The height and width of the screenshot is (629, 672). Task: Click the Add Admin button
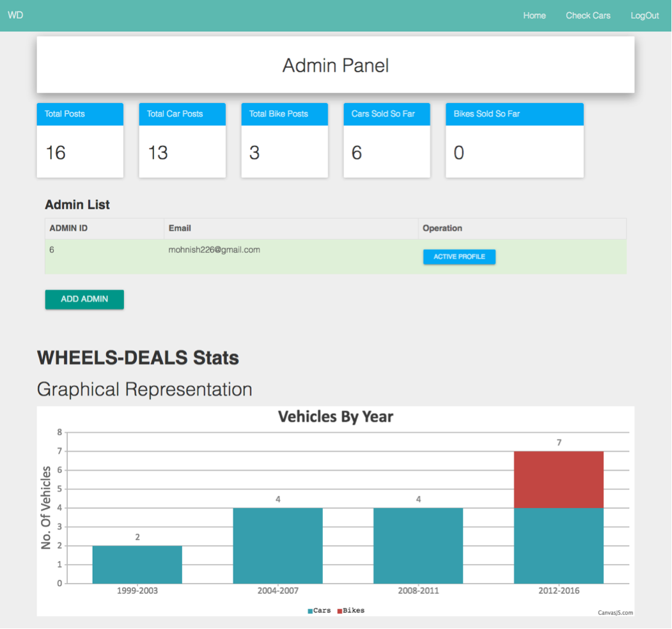[x=84, y=299]
